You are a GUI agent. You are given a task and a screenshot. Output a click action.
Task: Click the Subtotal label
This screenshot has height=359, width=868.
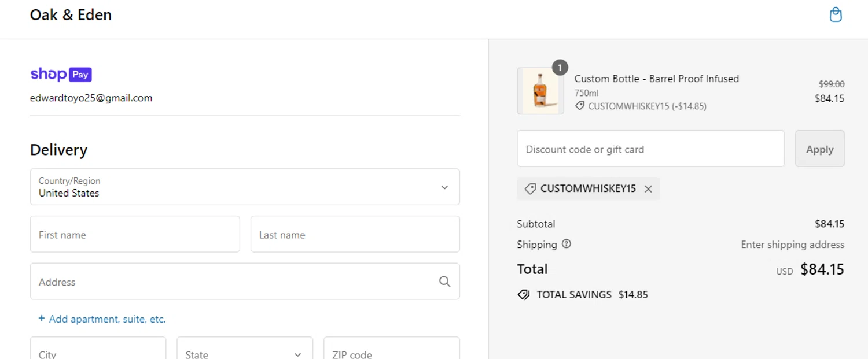pos(536,224)
